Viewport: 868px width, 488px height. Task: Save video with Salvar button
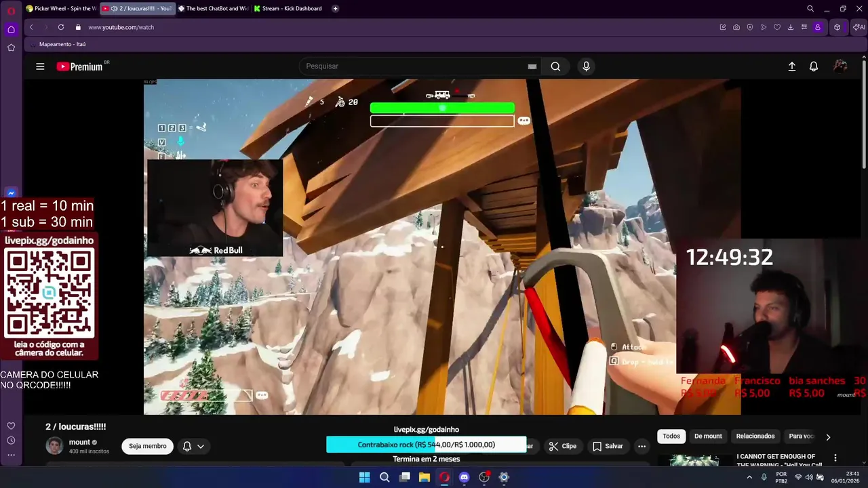[x=608, y=446]
